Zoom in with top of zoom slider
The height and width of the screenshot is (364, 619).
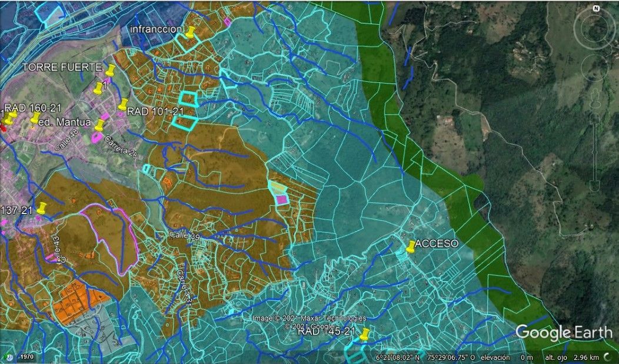tap(594, 118)
